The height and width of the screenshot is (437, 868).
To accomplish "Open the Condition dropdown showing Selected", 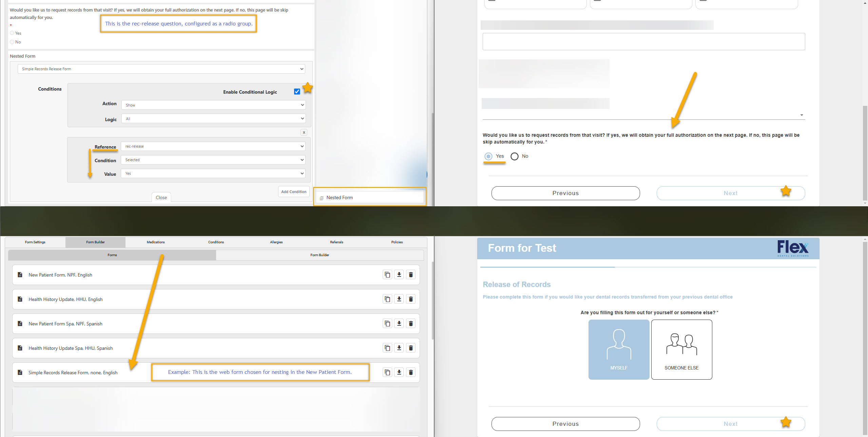I will pyautogui.click(x=213, y=160).
